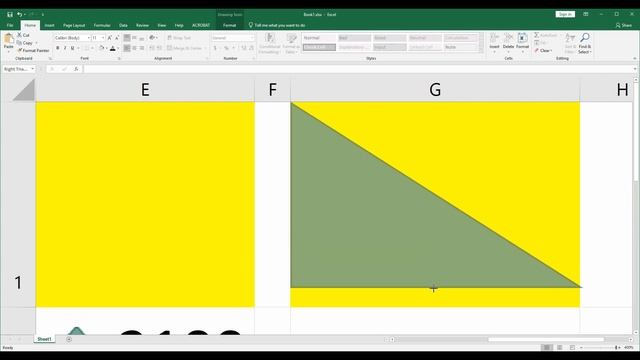Open Conditional Formatting menu

[269, 43]
